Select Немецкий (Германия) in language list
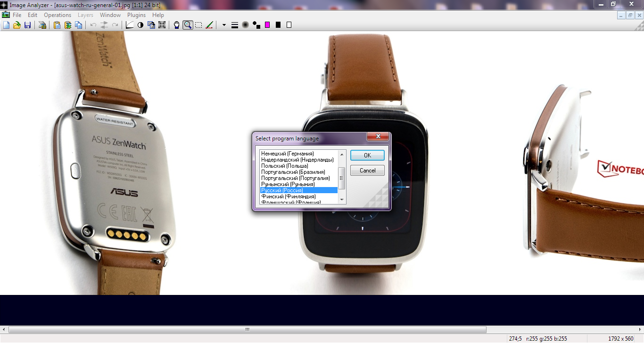 click(299, 154)
